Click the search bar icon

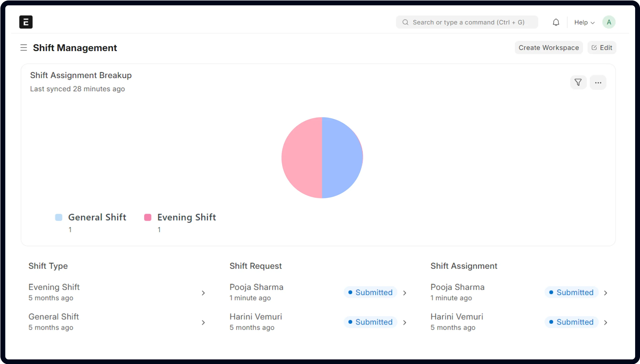pyautogui.click(x=405, y=22)
